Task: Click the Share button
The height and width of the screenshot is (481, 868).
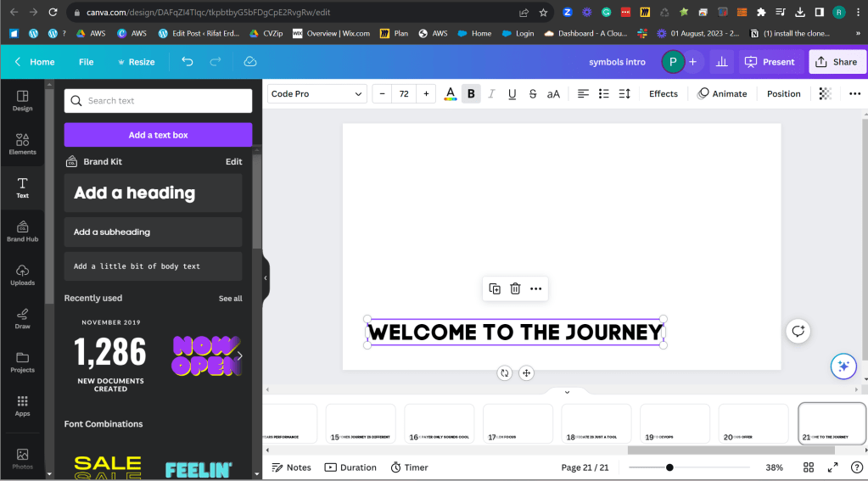Action: coord(837,62)
